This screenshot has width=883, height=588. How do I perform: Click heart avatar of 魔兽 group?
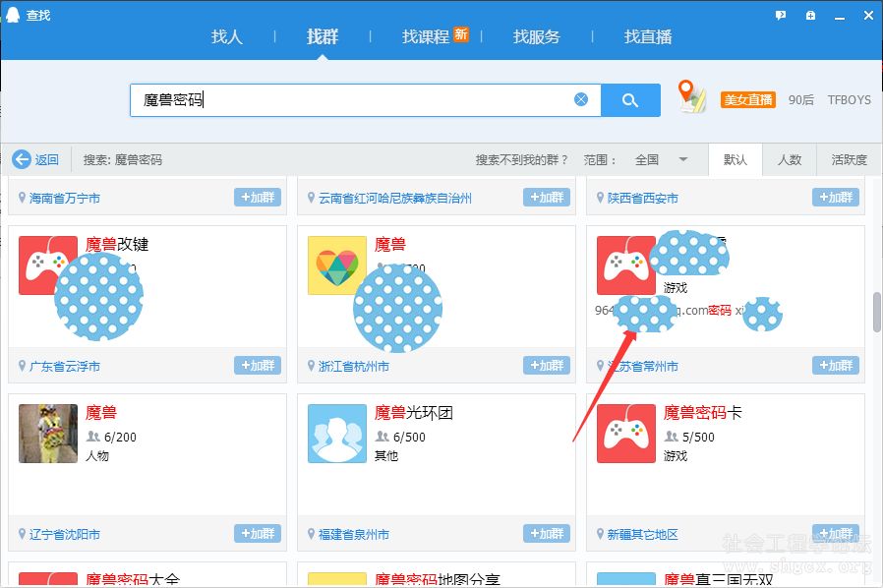tap(337, 265)
